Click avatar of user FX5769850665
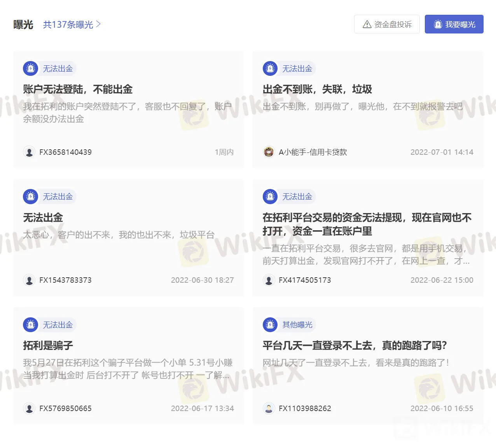The image size is (496, 448). (x=29, y=408)
